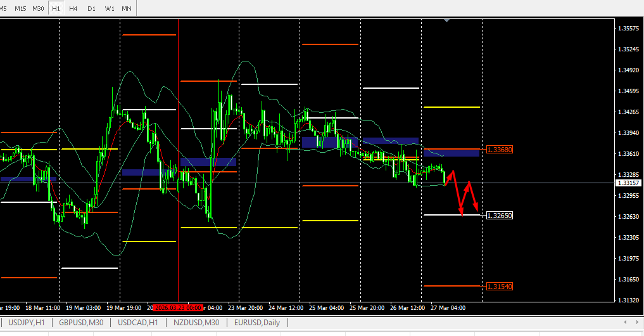This screenshot has height=336, width=644.
Task: Click the M5 timeframe button
Action: pyautogui.click(x=5, y=8)
